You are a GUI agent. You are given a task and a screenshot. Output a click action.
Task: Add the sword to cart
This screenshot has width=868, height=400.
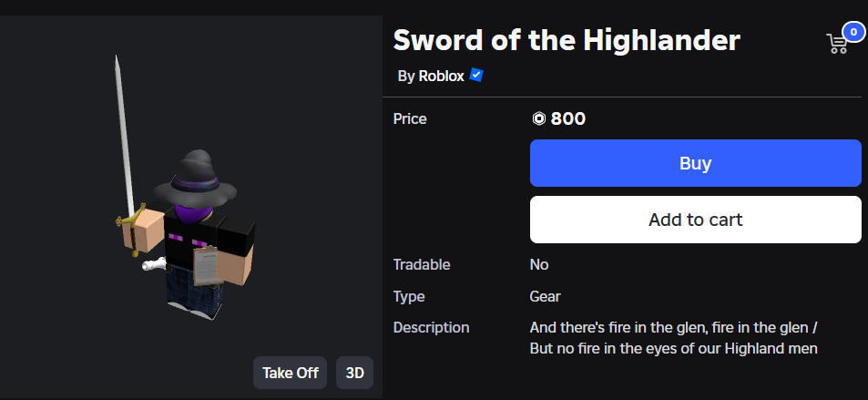(695, 220)
